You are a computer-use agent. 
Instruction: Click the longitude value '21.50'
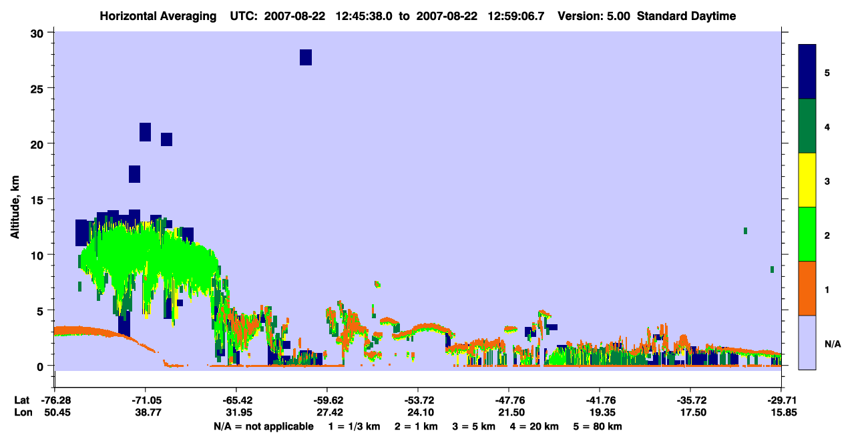click(511, 413)
